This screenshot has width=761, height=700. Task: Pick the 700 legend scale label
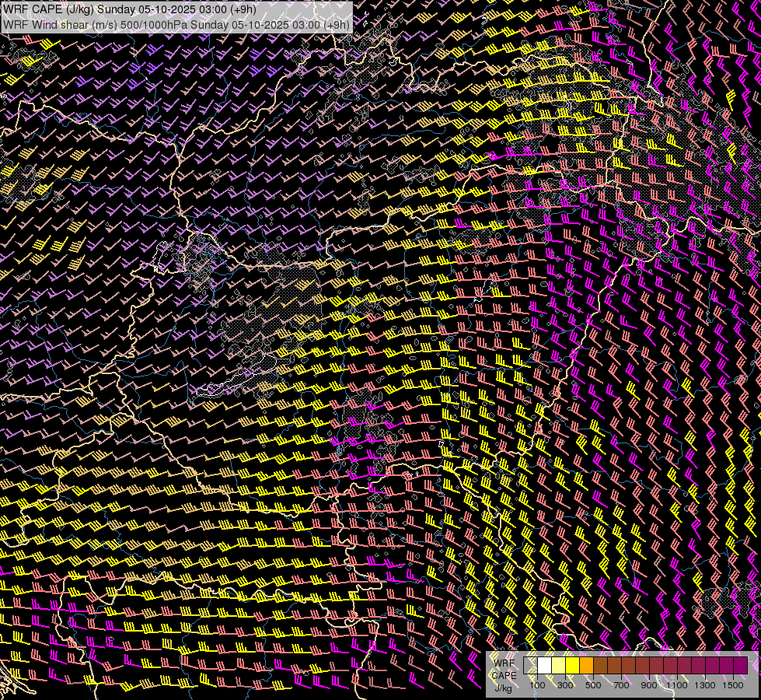pyautogui.click(x=621, y=685)
